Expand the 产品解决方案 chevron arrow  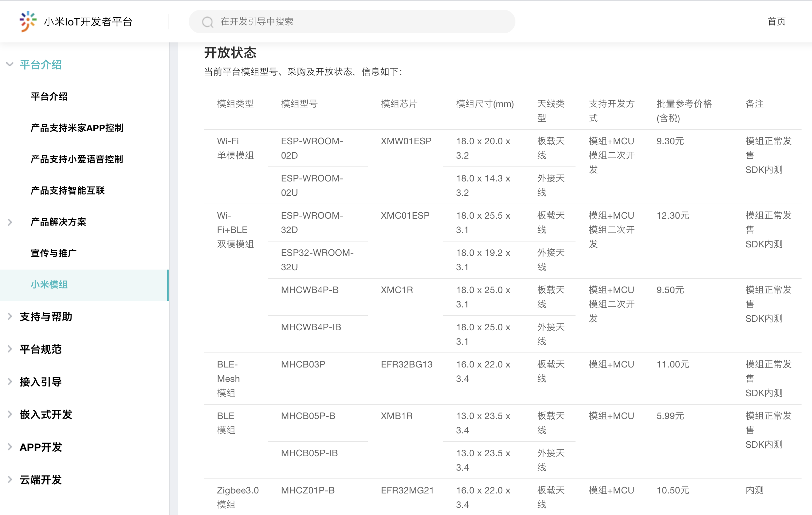coord(10,222)
